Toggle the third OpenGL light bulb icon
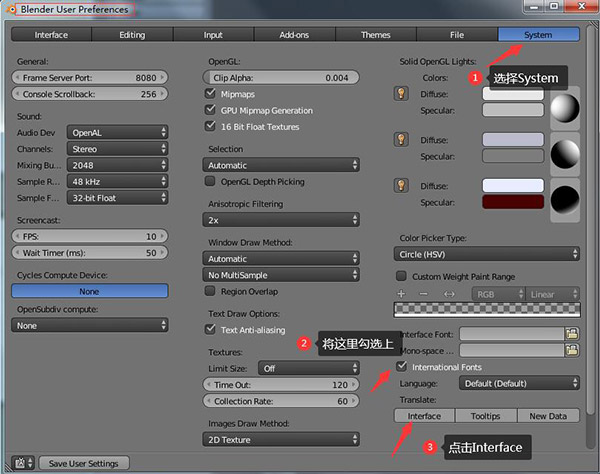 click(402, 185)
